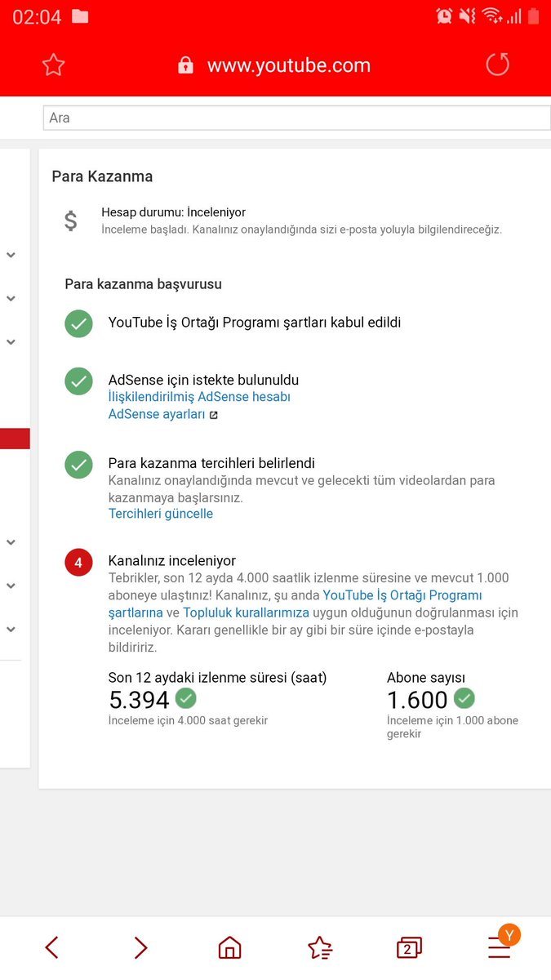Tap the green check next to 1.600
The height and width of the screenshot is (980, 551).
464,698
